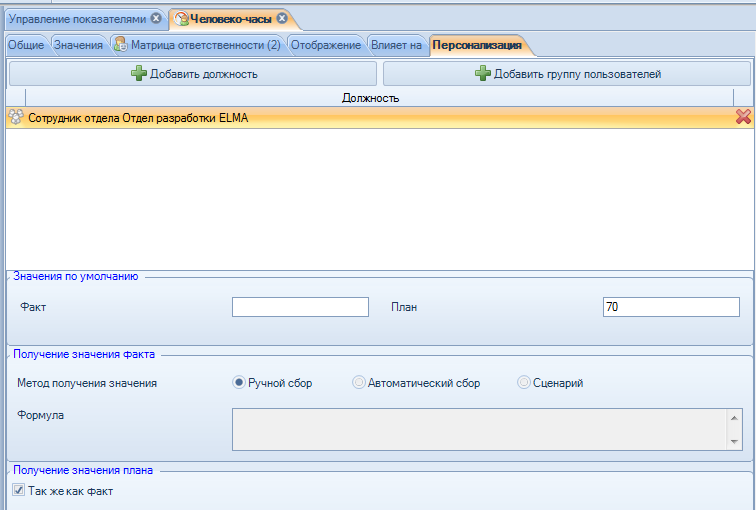This screenshot has width=756, height=510.
Task: Click the green plus icon for Добавить должность
Action: 138,73
